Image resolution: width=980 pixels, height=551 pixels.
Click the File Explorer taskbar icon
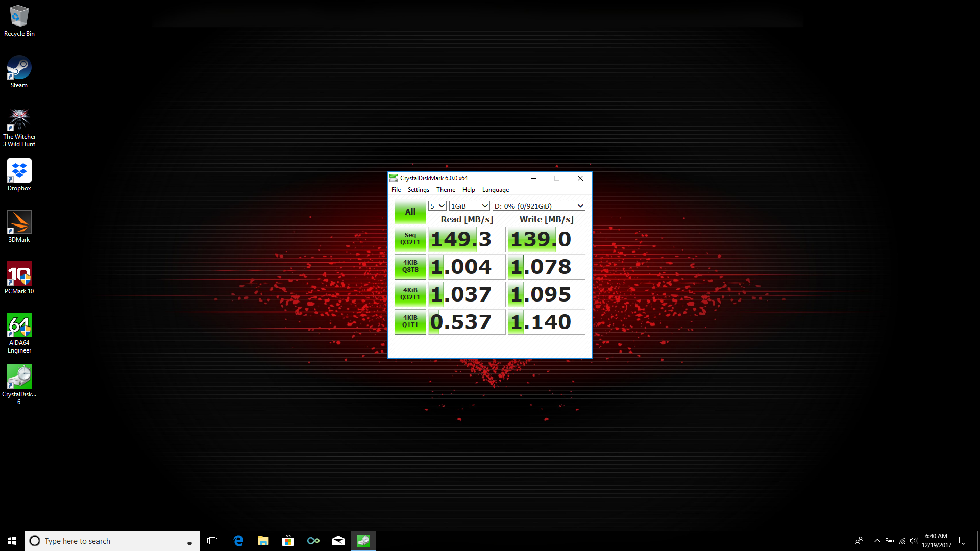(x=263, y=541)
